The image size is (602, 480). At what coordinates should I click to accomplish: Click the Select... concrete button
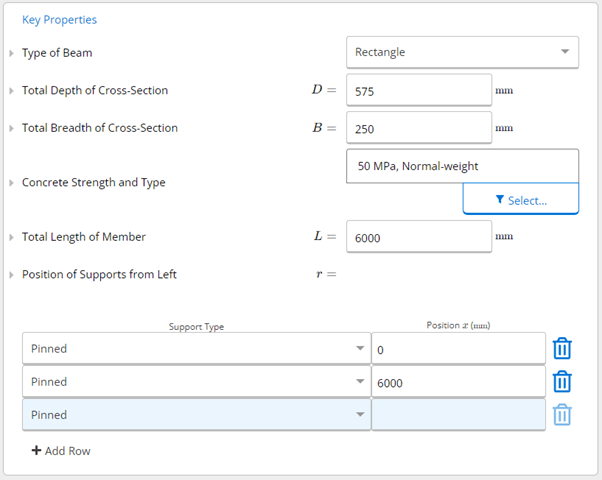521,199
